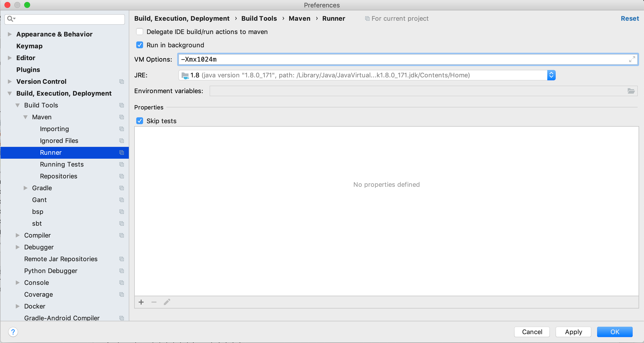644x343 pixels.
Task: Click project-level icon beside sbt row
Action: 122,223
